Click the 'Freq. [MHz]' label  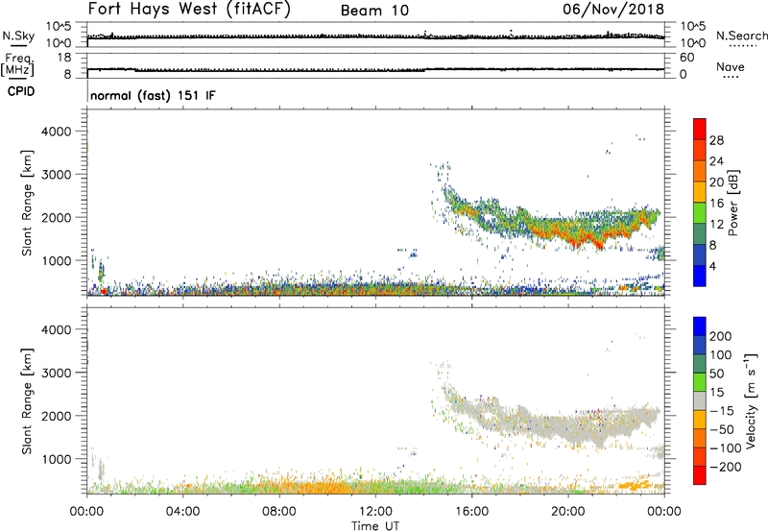18,64
